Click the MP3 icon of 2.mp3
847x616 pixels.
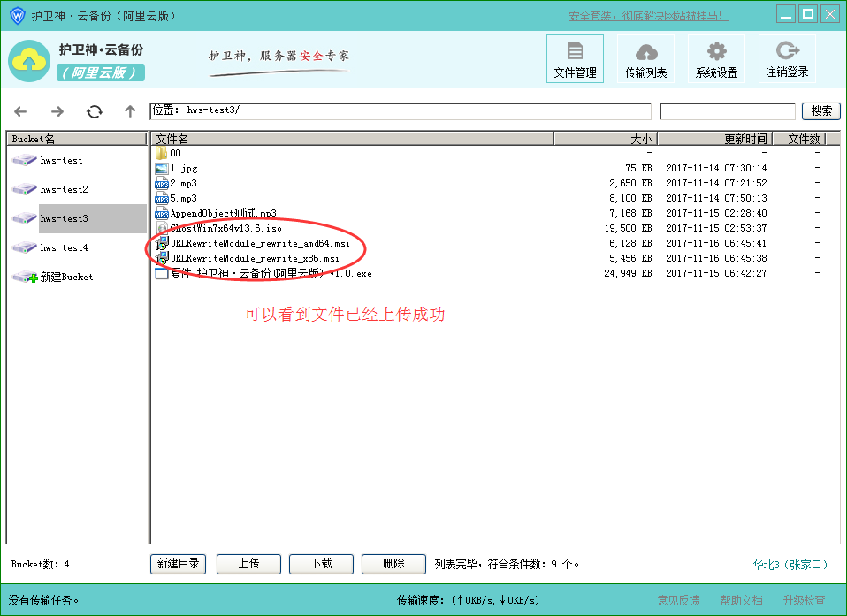tap(162, 184)
